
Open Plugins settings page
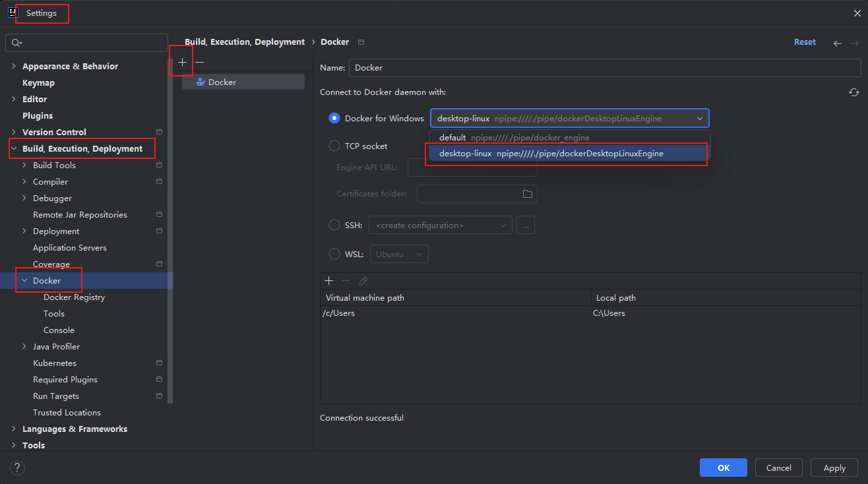[38, 115]
